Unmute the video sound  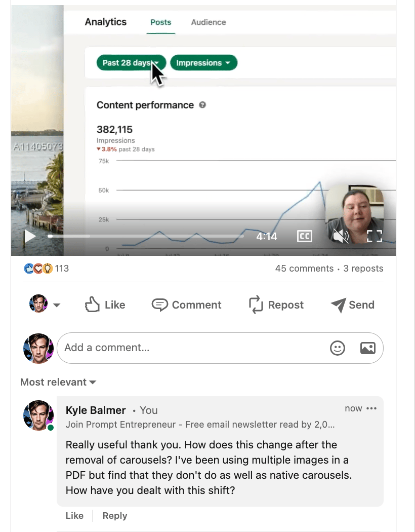(x=341, y=236)
